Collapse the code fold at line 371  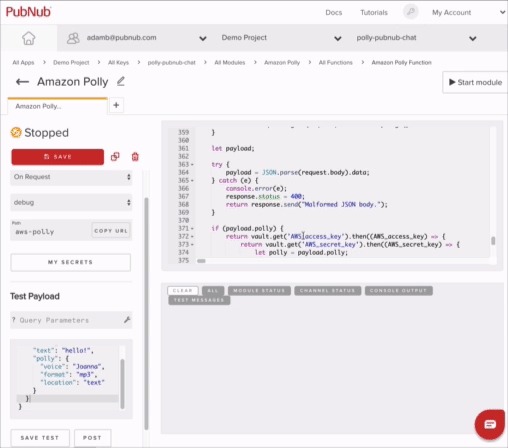[x=192, y=228]
